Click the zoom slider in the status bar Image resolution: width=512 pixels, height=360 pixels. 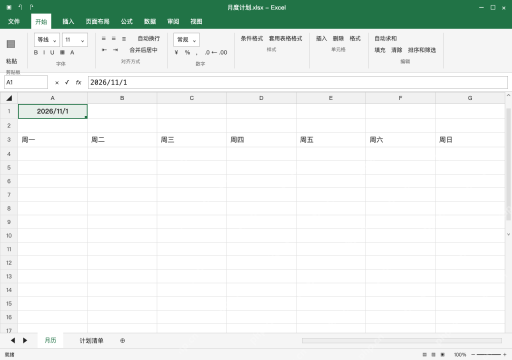[489, 354]
